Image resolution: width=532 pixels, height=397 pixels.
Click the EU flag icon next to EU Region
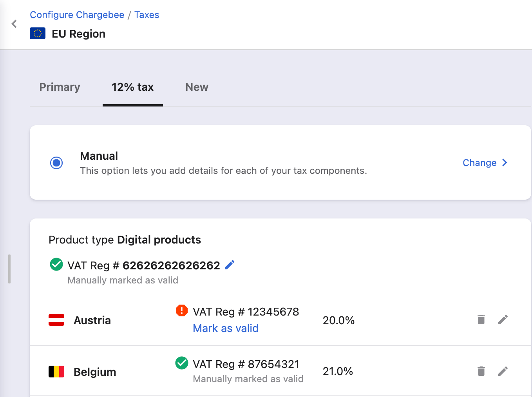point(38,33)
